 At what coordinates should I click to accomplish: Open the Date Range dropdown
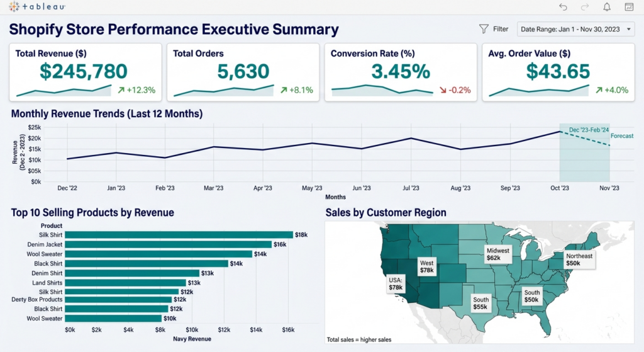575,29
